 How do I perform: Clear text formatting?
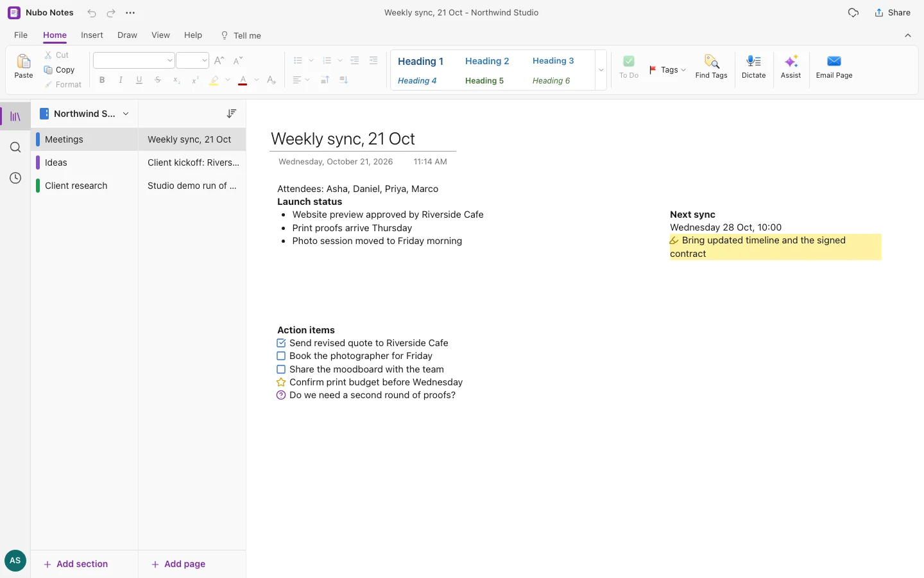click(x=271, y=80)
